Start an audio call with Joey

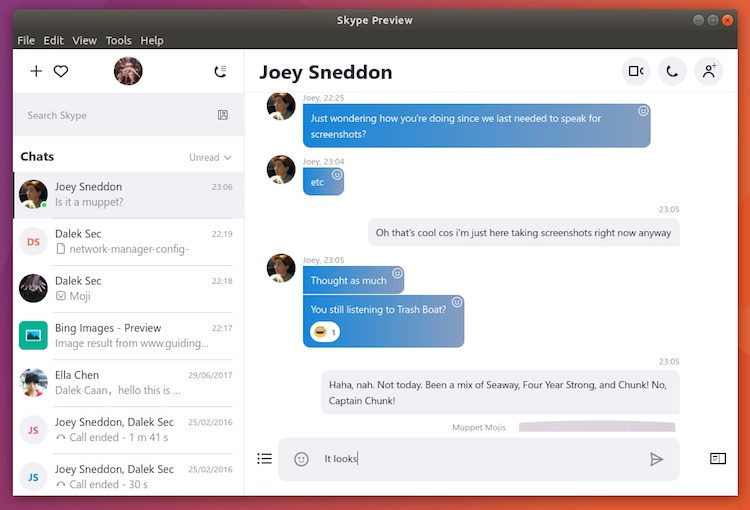pyautogui.click(x=672, y=71)
